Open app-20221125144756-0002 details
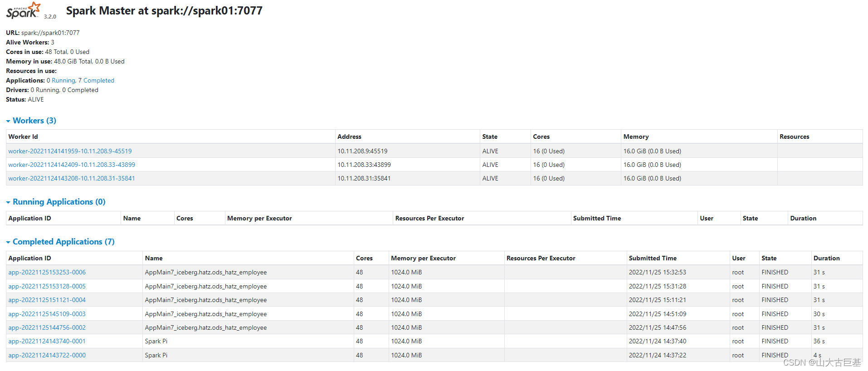Viewport: 868px width, 371px height. 47,327
